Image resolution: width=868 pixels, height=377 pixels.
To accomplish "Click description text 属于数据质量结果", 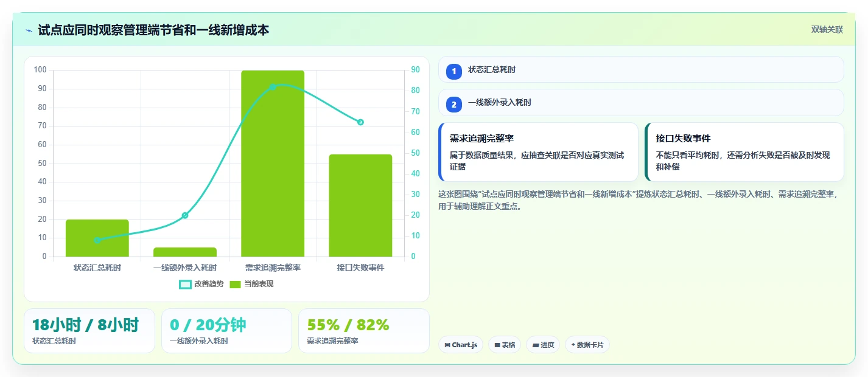I will click(x=537, y=161).
